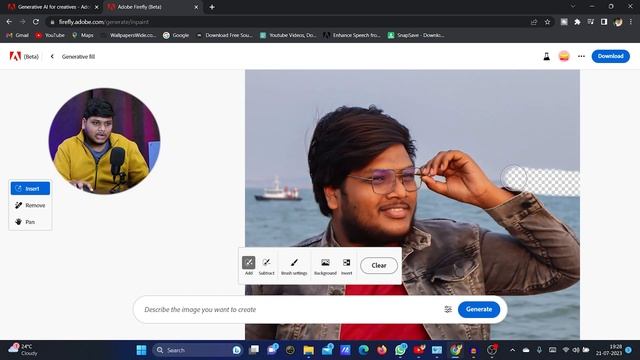Open the user profile avatar
The image size is (640, 360).
coord(564,56)
